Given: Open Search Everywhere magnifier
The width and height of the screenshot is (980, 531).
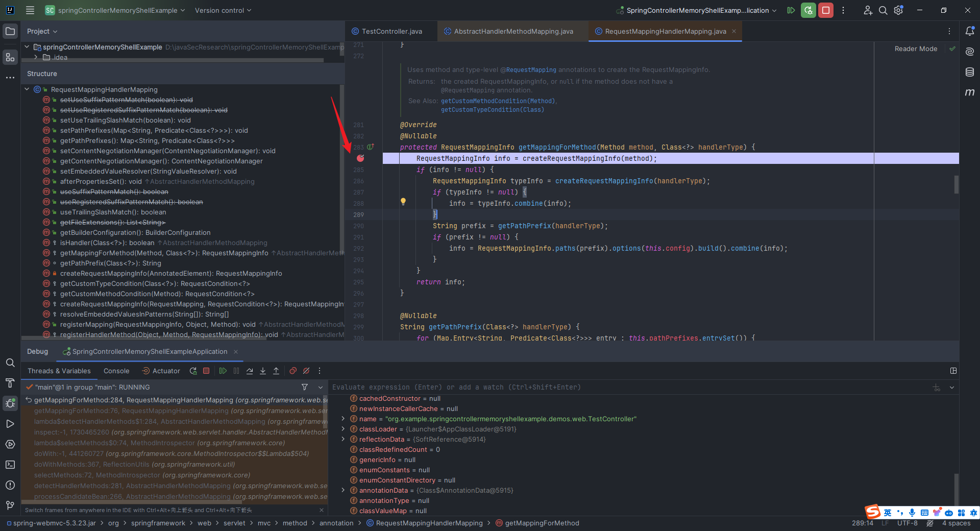Looking at the screenshot, I should click(x=883, y=10).
